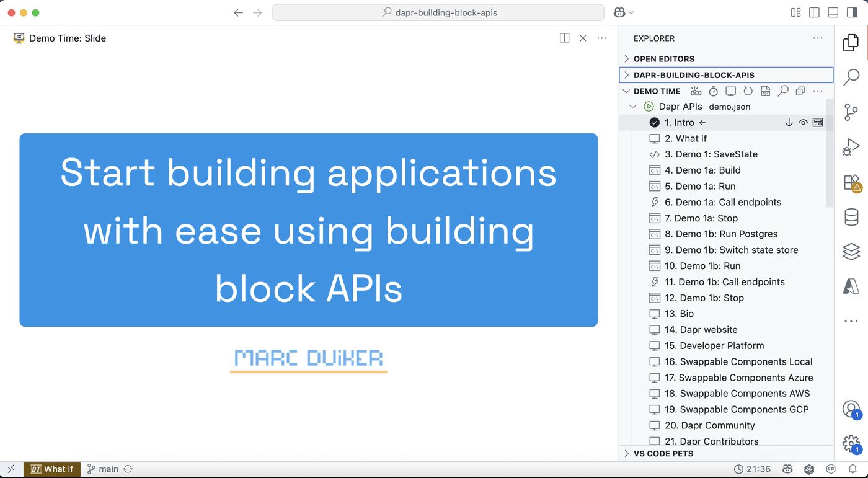Click the 21:36 clock in status bar

click(752, 469)
